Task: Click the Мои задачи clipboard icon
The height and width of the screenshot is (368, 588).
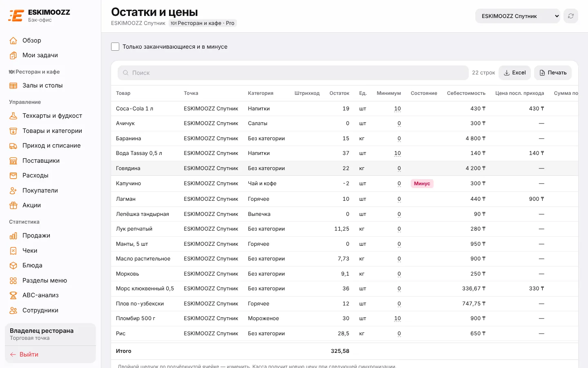Action: 13,55
